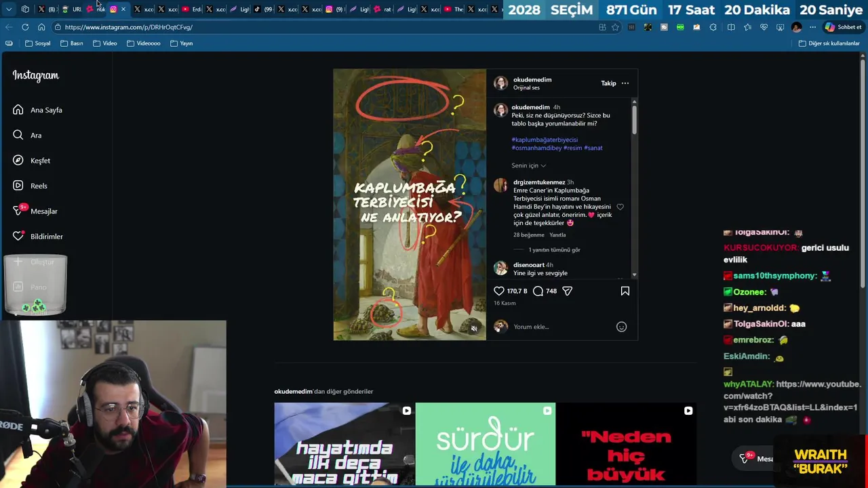Image resolution: width=868 pixels, height=488 pixels.
Task: Switch to the Erd YouTube tab
Action: click(191, 9)
